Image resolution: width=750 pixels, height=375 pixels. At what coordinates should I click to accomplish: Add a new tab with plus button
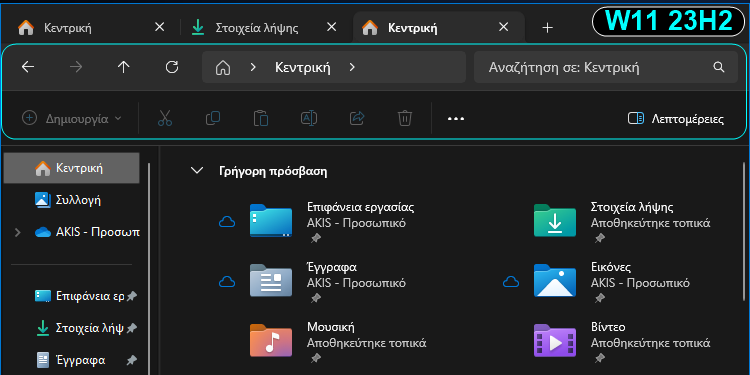point(547,28)
